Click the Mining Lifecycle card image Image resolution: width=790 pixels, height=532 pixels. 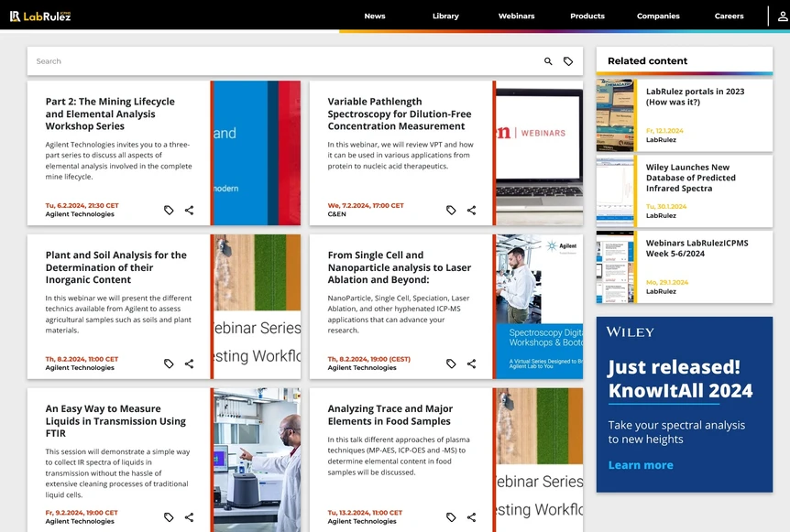point(256,153)
